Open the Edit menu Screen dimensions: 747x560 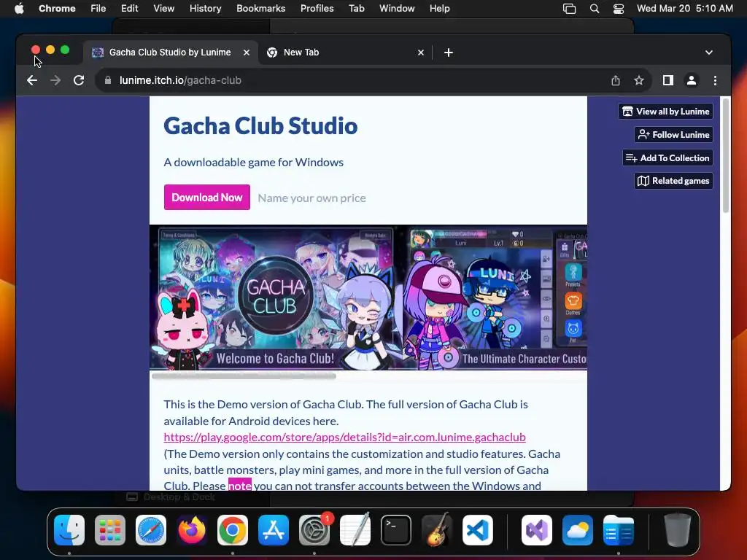(129, 8)
